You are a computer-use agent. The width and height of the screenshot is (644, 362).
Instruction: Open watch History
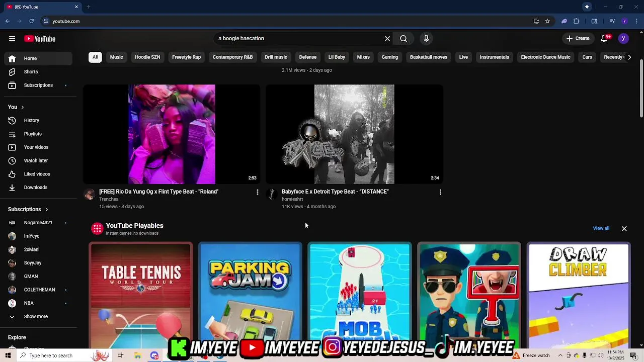[x=37, y=120]
